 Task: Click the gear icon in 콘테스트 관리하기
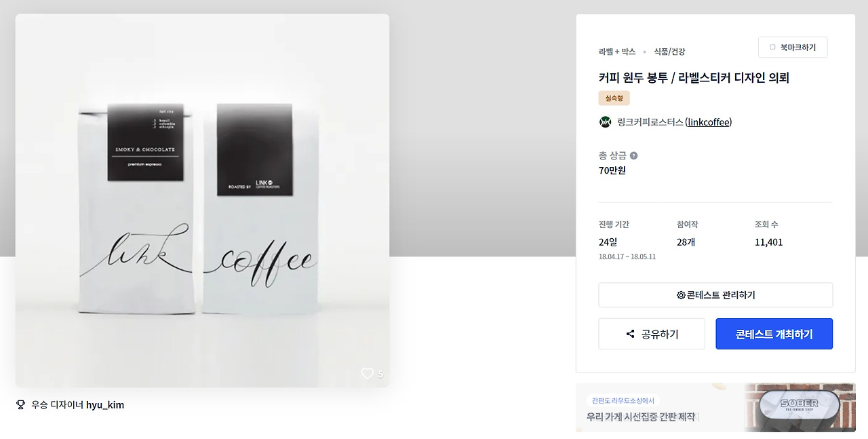coord(681,295)
